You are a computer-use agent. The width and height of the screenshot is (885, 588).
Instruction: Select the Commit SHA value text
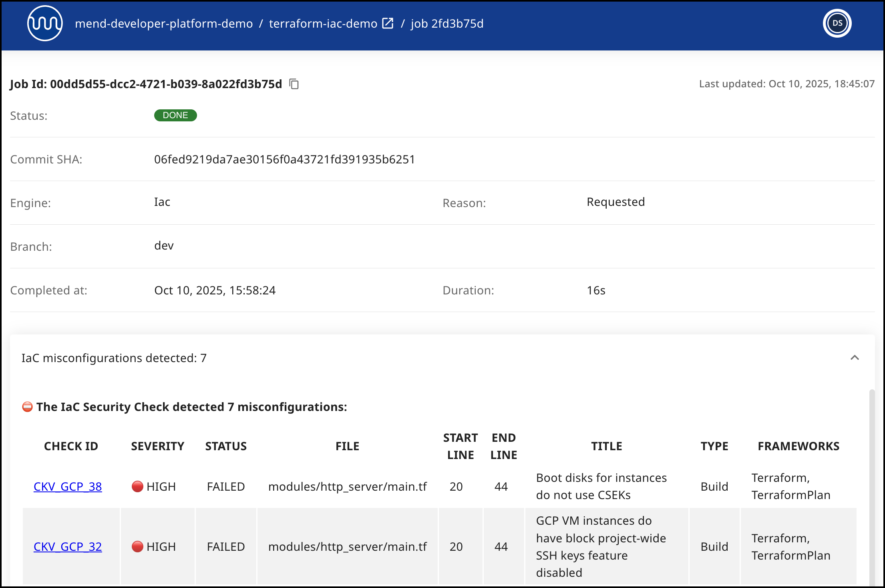[285, 159]
